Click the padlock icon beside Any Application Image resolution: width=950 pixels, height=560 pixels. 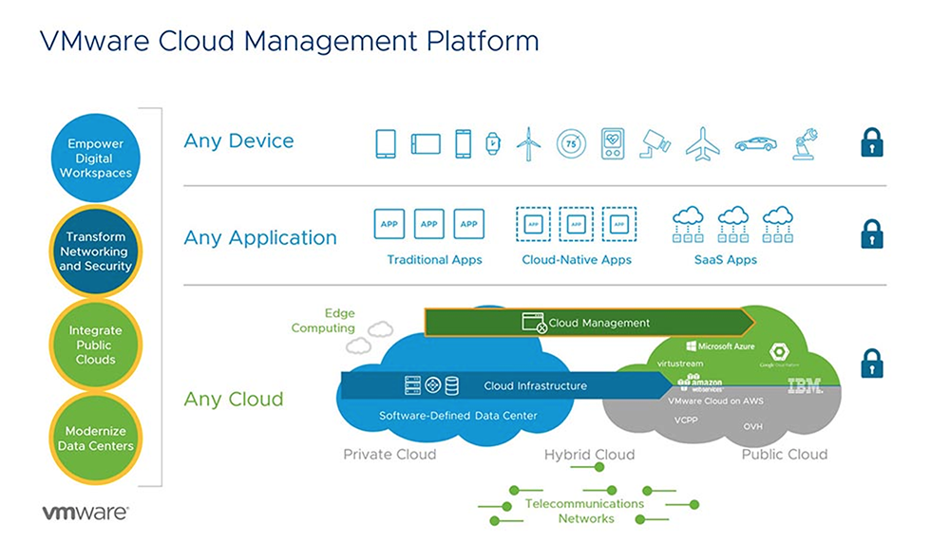[871, 234]
